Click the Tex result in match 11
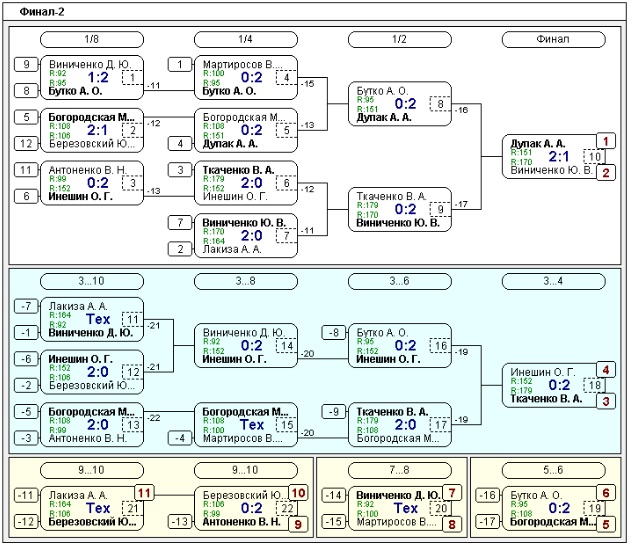This screenshot has width=630, height=545. (98, 320)
